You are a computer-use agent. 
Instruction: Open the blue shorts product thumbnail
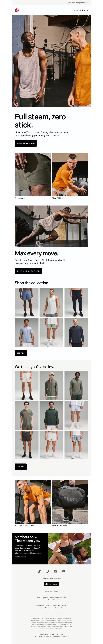click(27, 302)
